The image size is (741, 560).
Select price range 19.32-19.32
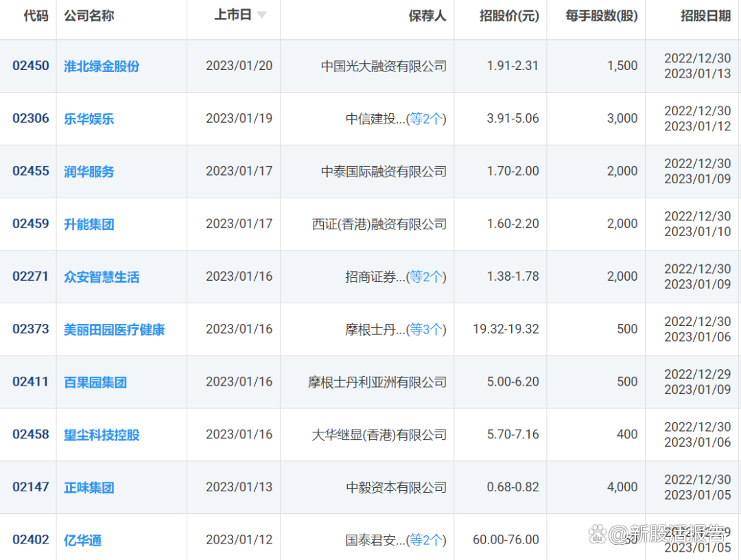coord(506,329)
